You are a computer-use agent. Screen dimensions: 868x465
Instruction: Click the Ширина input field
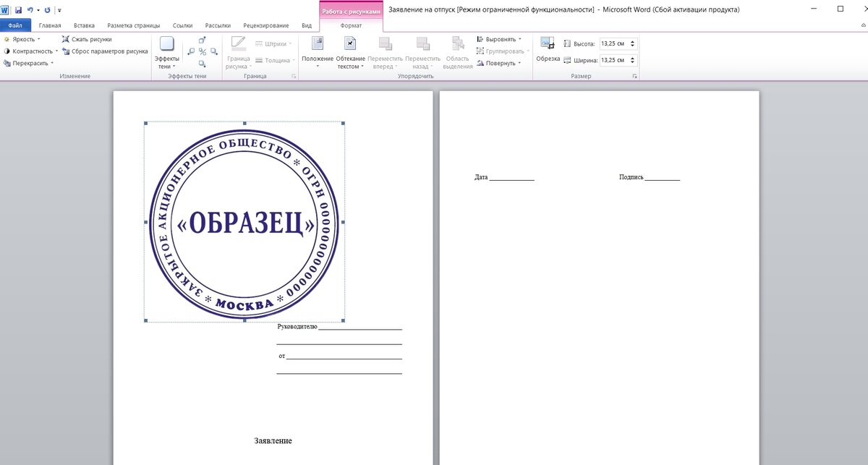[614, 61]
